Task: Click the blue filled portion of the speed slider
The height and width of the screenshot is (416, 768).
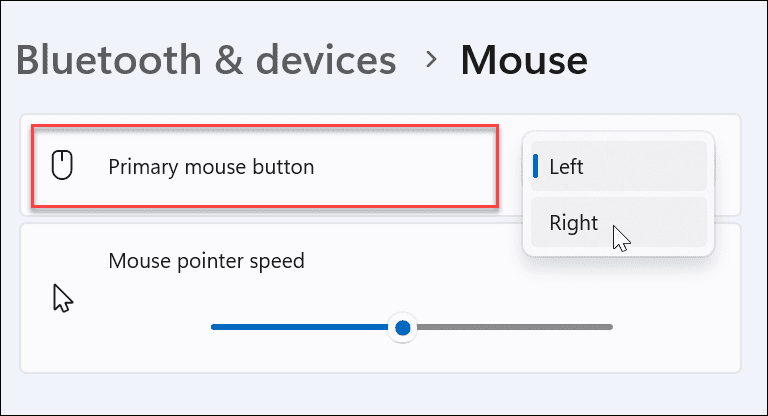Action: (x=300, y=327)
